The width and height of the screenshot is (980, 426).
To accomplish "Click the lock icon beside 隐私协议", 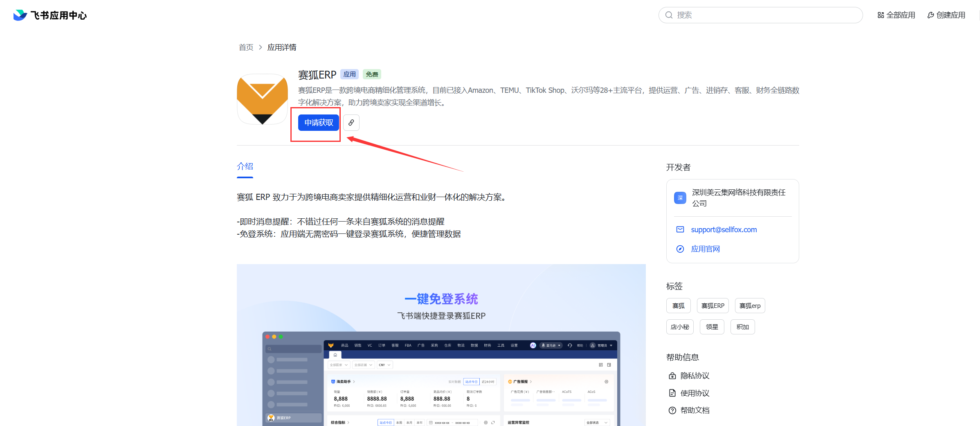I will click(x=672, y=376).
